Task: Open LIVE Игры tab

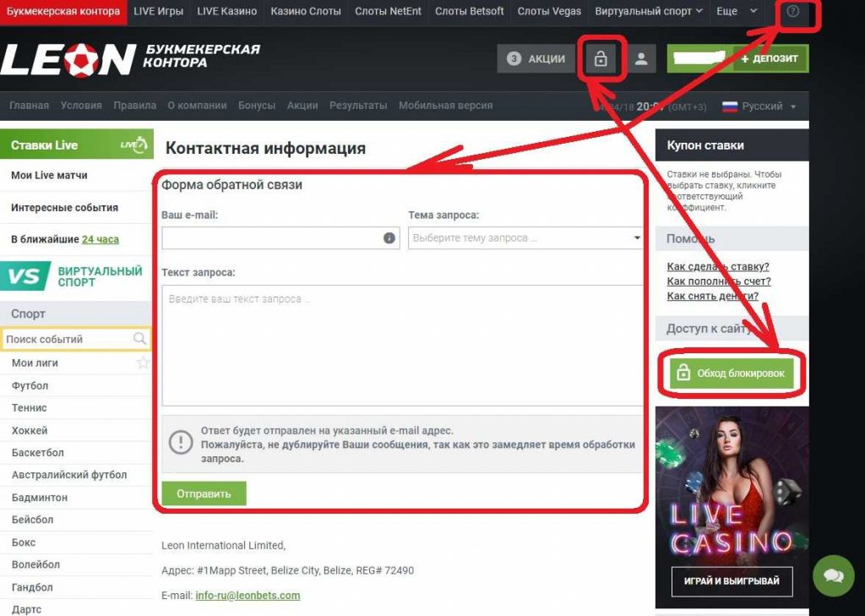Action: 158,11
